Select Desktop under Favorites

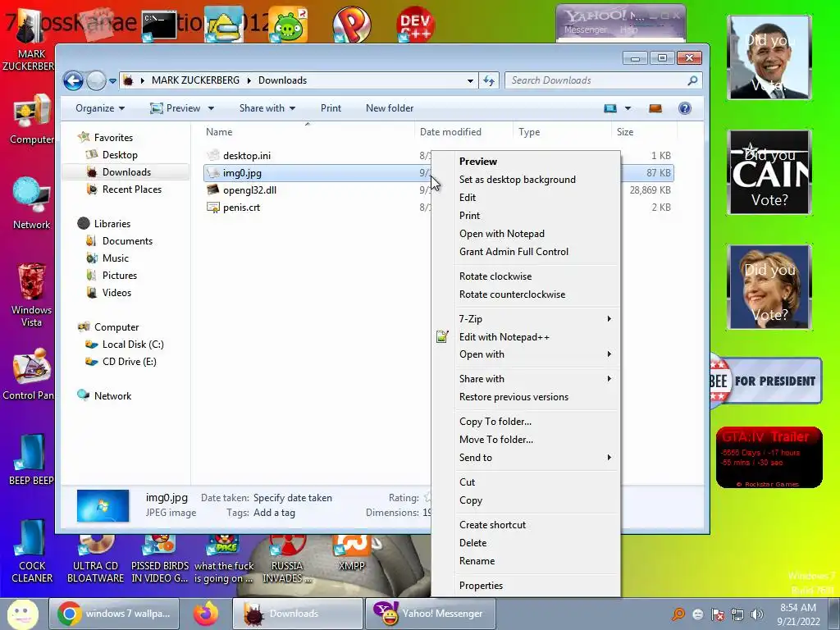120,155
